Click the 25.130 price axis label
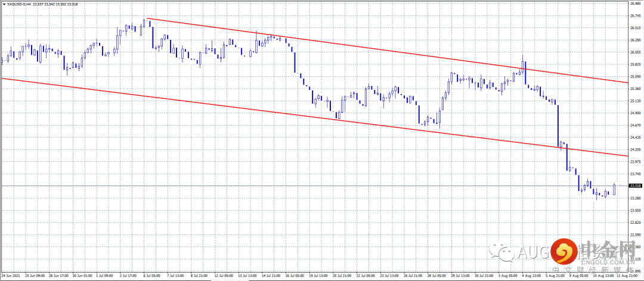Image resolution: width=644 pixels, height=281 pixels. (636, 101)
